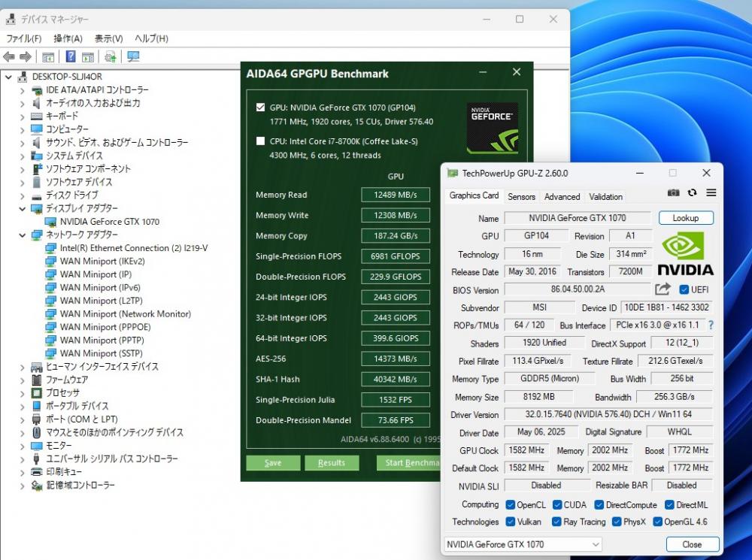Screen dimensions: 752x560
Task: Toggle the Ray Tracing checkbox
Action: 556,522
